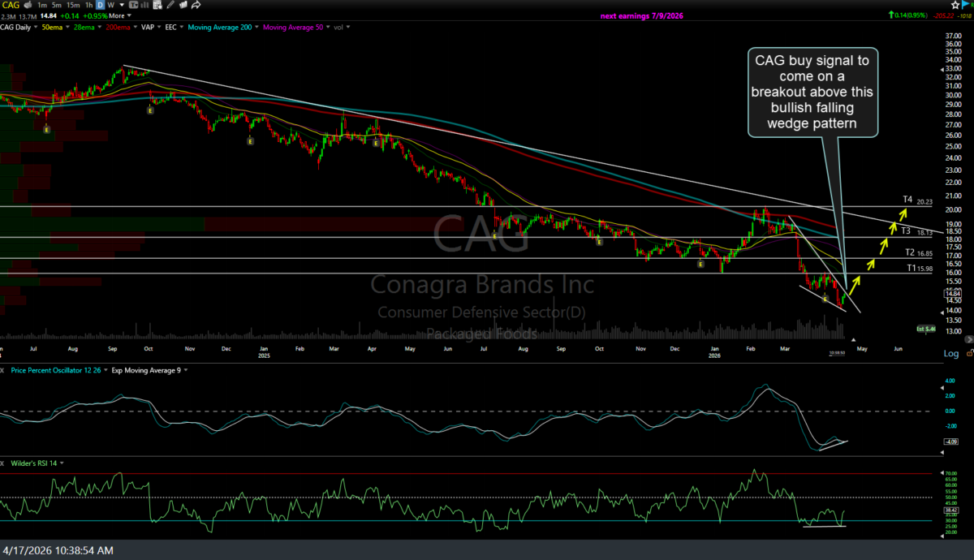The width and height of the screenshot is (974, 560).
Task: Click the star favorite icon top right
Action: [x=955, y=5]
